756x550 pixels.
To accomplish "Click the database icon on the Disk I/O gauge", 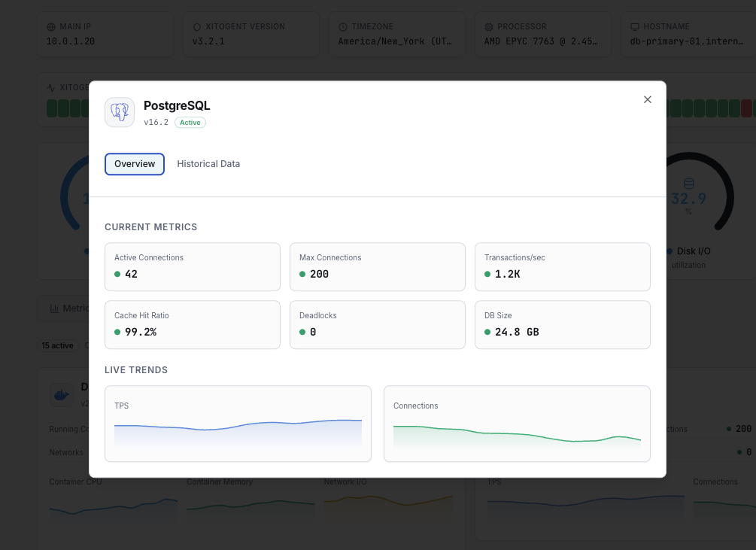I will tap(688, 182).
